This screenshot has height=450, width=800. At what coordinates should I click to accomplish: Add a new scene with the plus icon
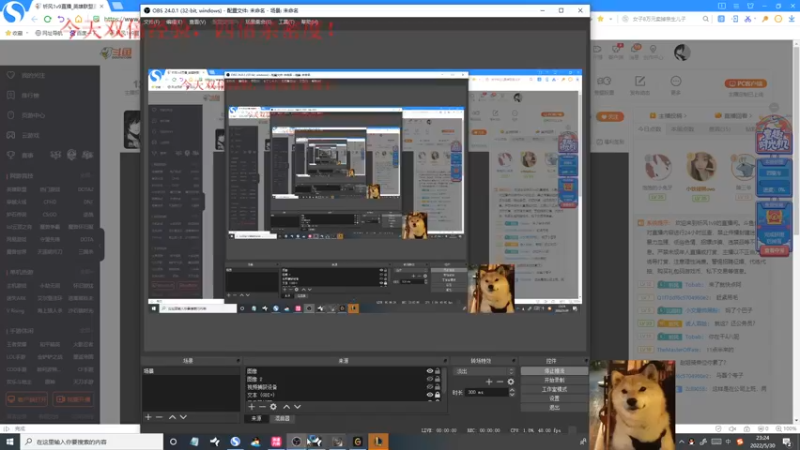(x=148, y=417)
